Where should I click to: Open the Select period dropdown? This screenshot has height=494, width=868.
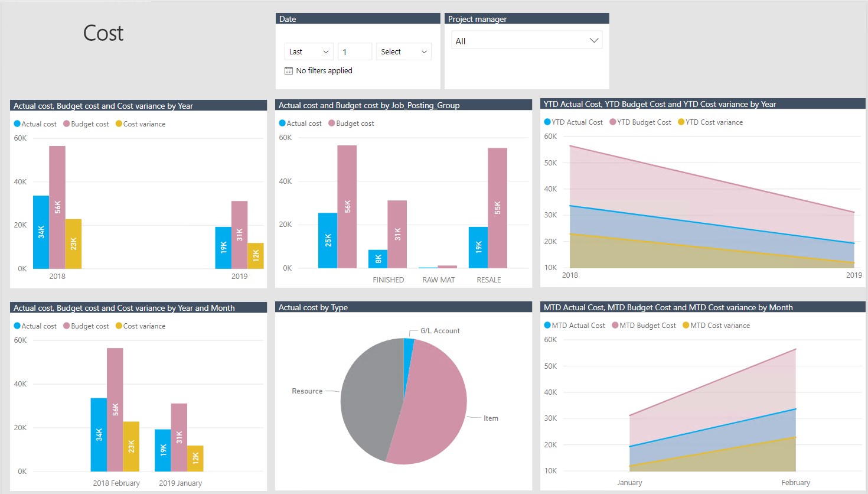[404, 51]
